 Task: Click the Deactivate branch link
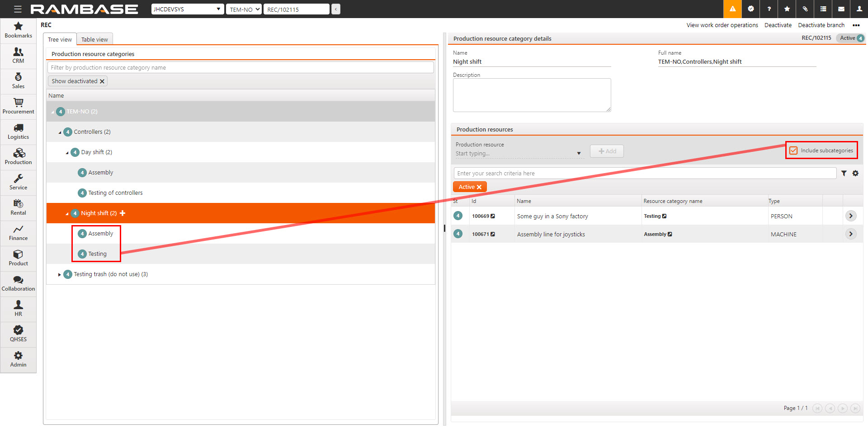click(821, 25)
